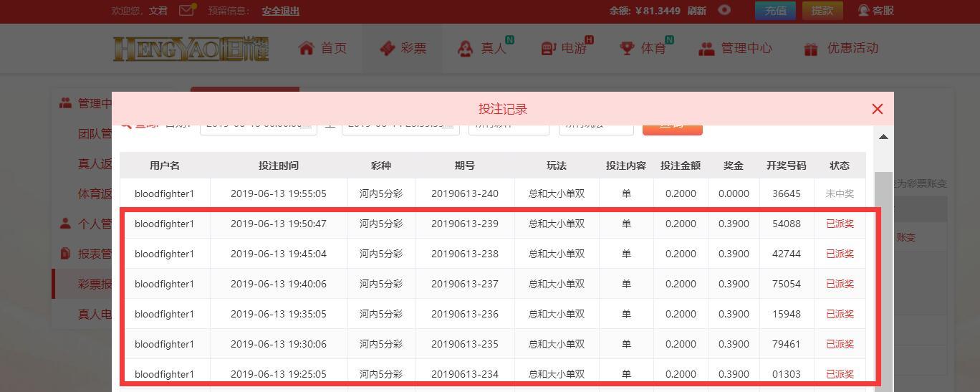Image resolution: width=980 pixels, height=392 pixels.
Task: Click issue number 20190613-240
Action: [x=465, y=193]
